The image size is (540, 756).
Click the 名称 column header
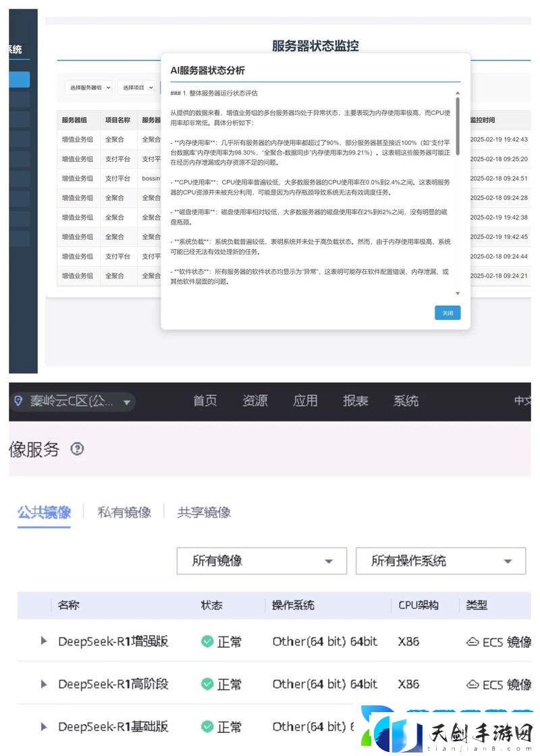[68, 605]
